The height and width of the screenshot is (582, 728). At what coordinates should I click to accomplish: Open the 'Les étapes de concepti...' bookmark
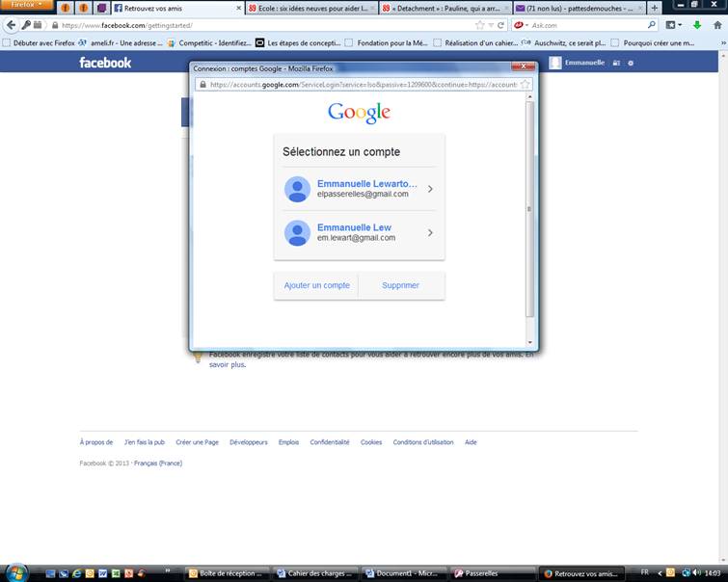[298, 43]
